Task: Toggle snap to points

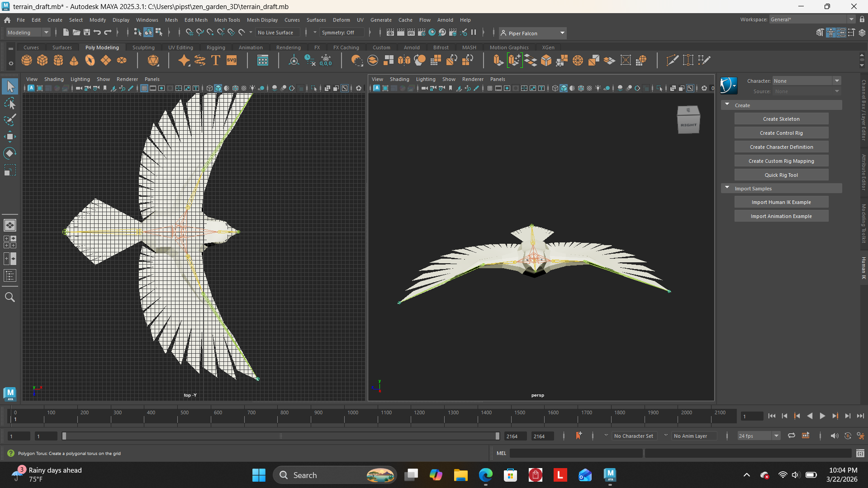Action: (x=210, y=33)
